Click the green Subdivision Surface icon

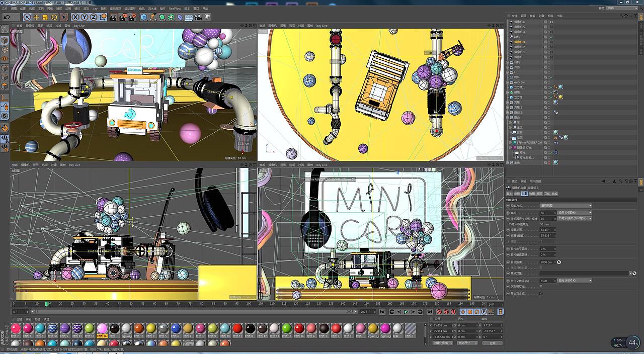[x=162, y=17]
